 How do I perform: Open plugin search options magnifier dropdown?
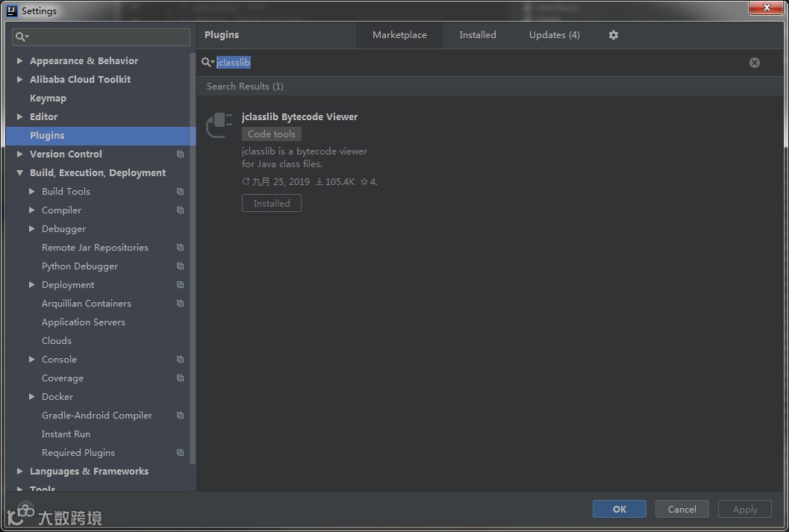click(x=208, y=63)
